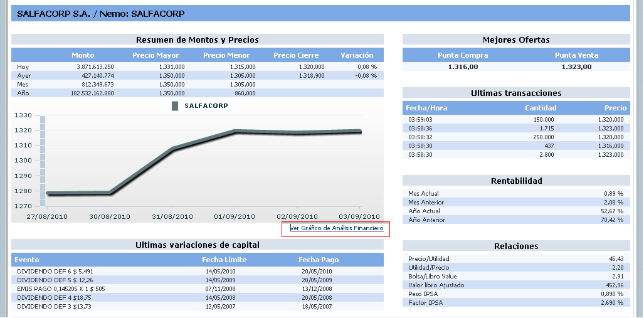
Task: Click the Mejores Ofertas section header
Action: click(x=516, y=40)
